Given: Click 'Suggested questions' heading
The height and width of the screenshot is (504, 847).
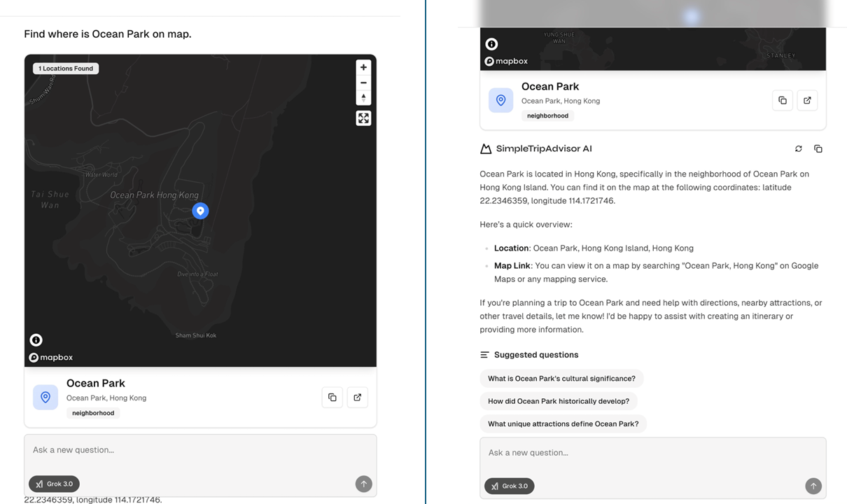Looking at the screenshot, I should click(x=536, y=355).
